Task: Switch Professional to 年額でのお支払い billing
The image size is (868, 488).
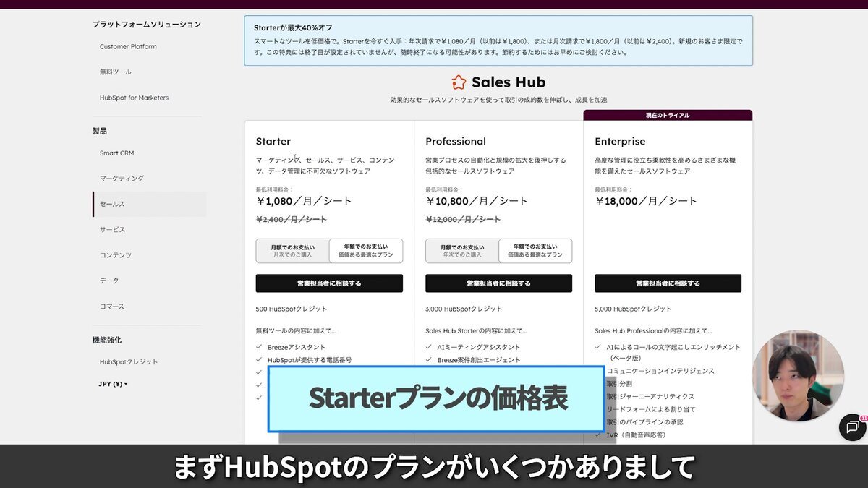Action: point(536,249)
